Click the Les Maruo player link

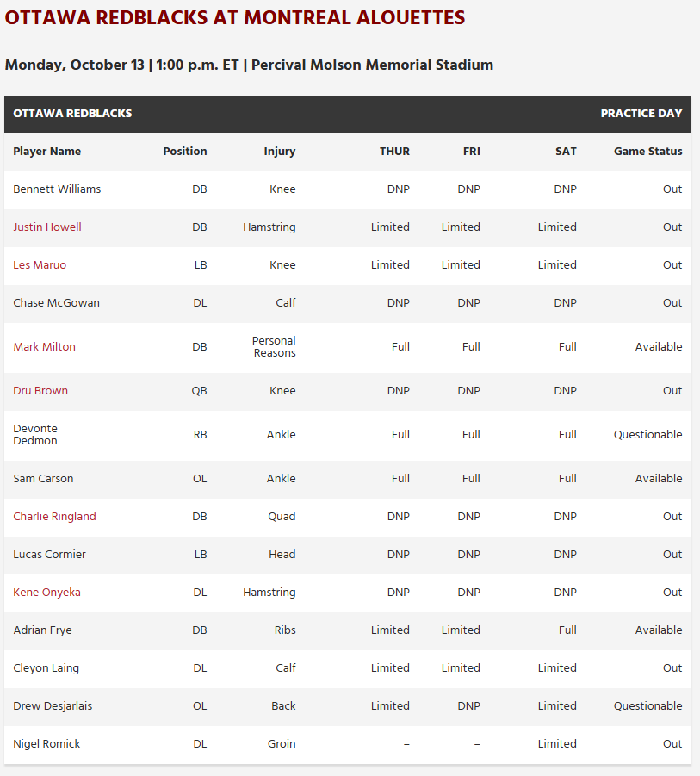40,265
